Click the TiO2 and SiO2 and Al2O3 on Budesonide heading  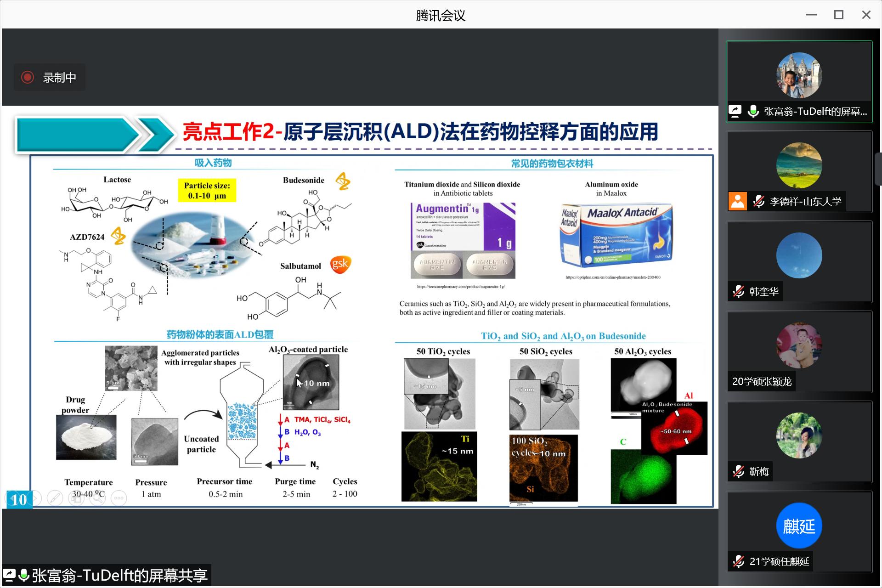(563, 336)
